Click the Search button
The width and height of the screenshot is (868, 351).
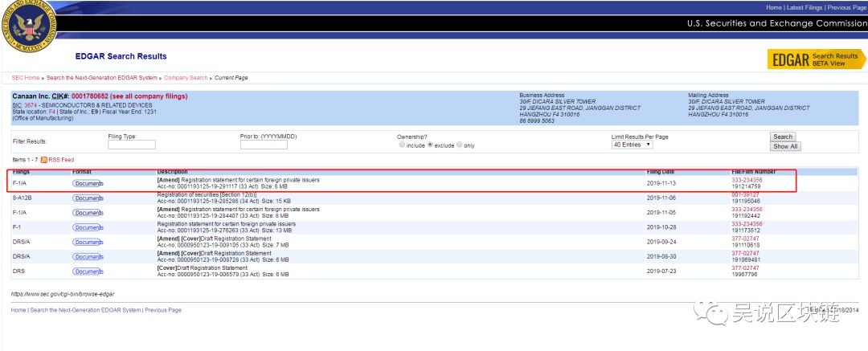pyautogui.click(x=783, y=137)
